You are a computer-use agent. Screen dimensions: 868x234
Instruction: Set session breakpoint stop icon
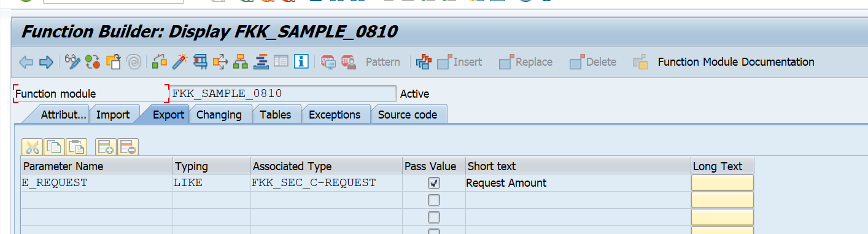tap(328, 61)
